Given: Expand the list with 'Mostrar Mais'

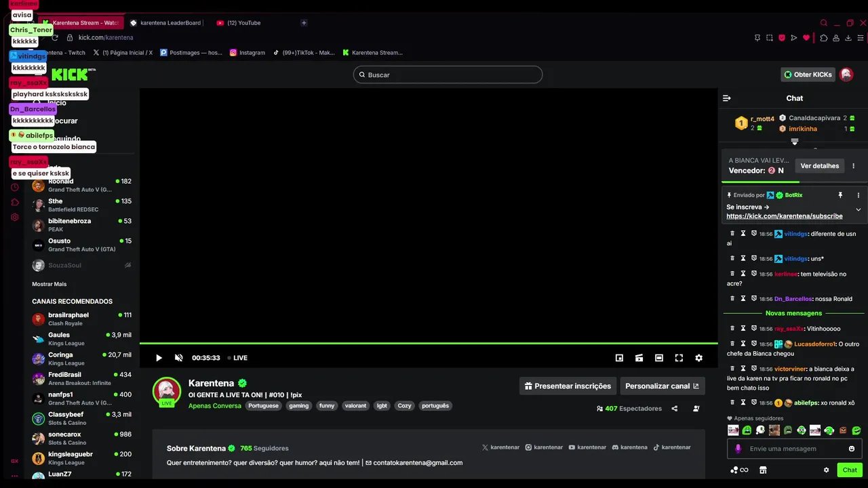Looking at the screenshot, I should click(x=50, y=284).
